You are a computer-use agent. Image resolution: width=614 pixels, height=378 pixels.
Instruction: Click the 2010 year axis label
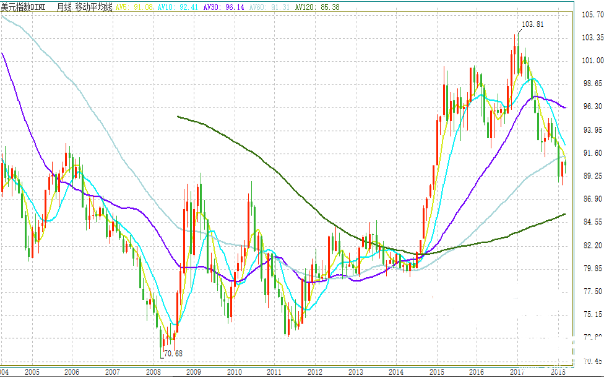coord(234,372)
